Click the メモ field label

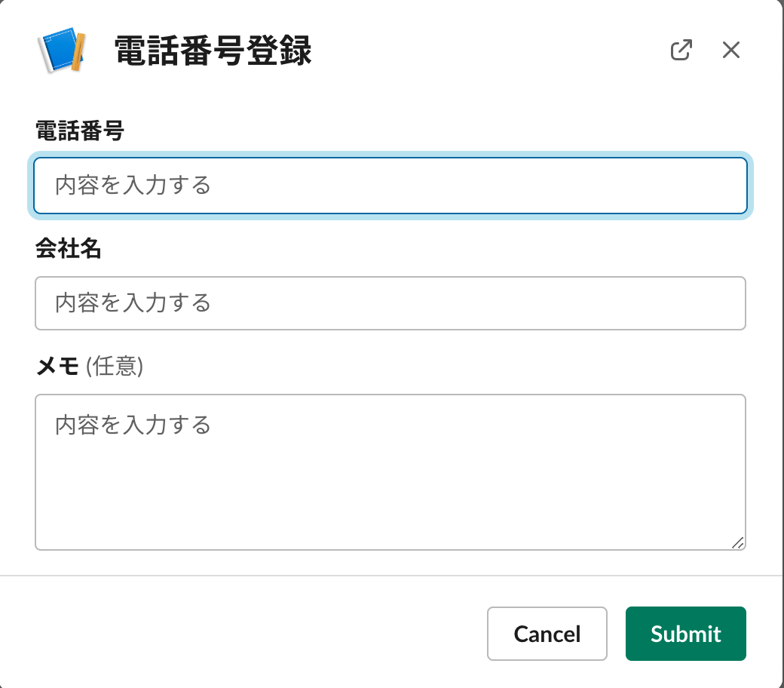(57, 367)
